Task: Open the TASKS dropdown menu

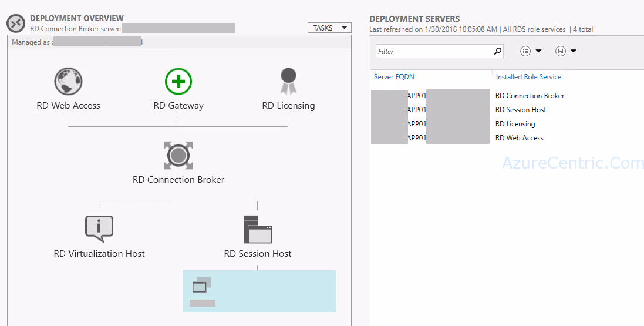Action: click(329, 28)
